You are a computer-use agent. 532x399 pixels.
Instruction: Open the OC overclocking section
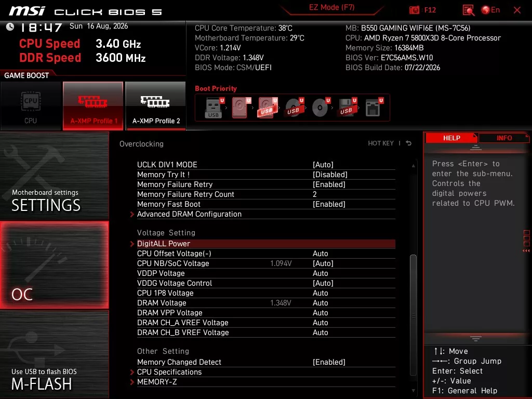click(54, 265)
